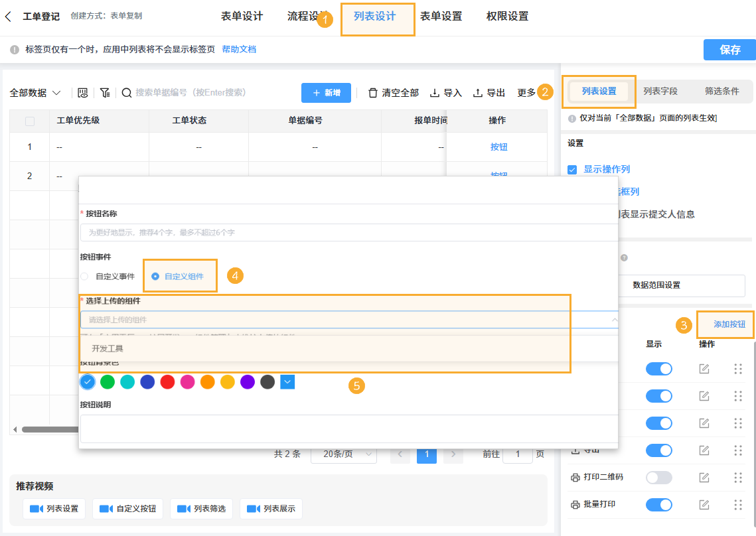Select the 自定义事件 radio button
The image size is (756, 536).
point(86,275)
